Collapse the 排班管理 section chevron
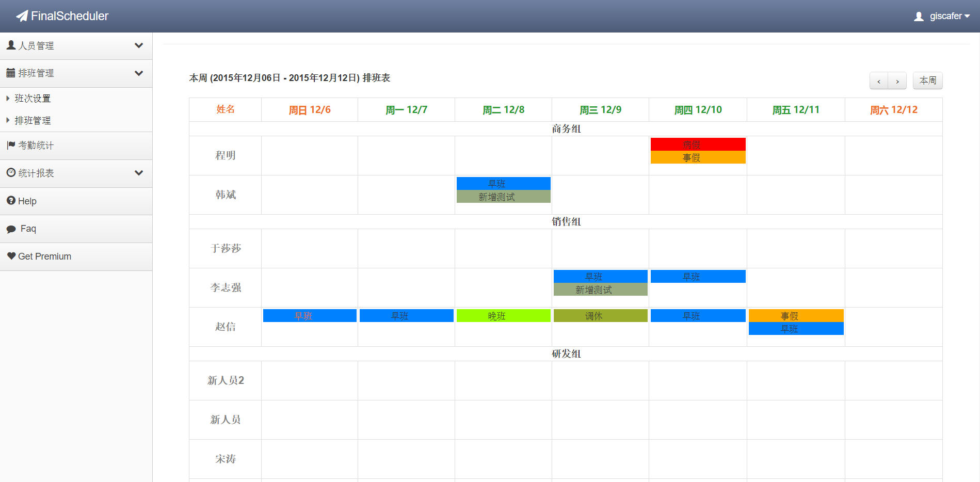This screenshot has width=980, height=482. pos(139,73)
